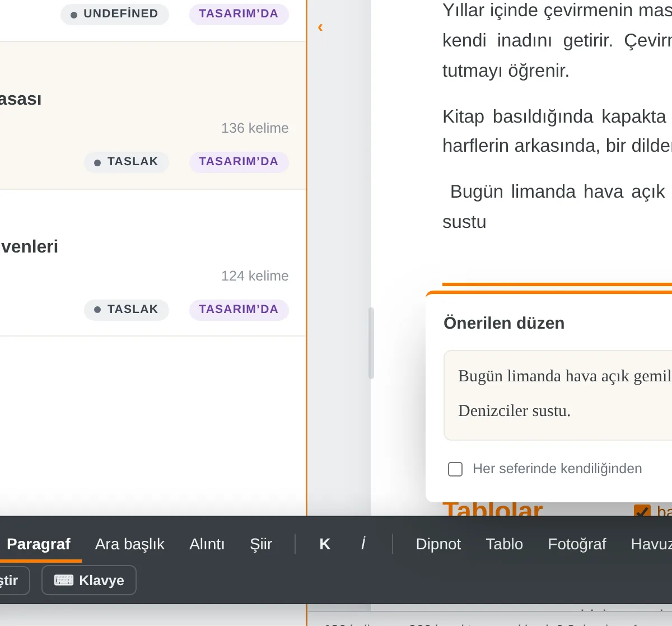Toggle bold with the K button
Viewport: 672px width, 626px height.
click(325, 544)
